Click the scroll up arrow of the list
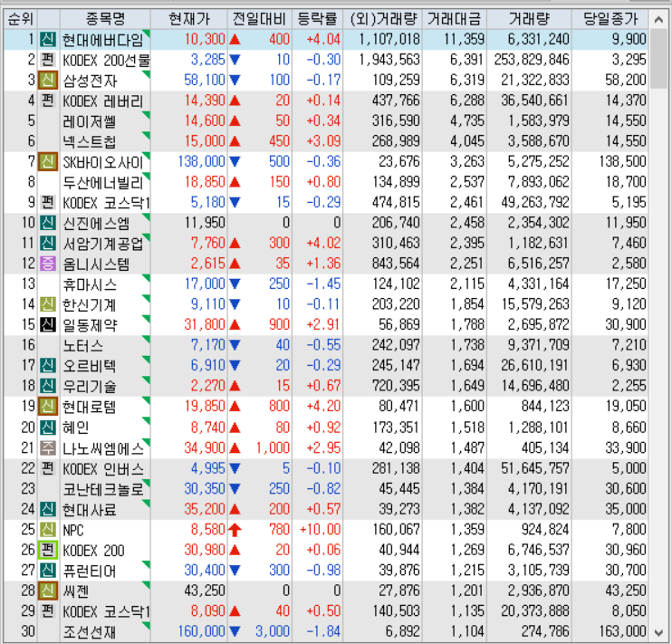The width and height of the screenshot is (672, 644). click(x=658, y=20)
